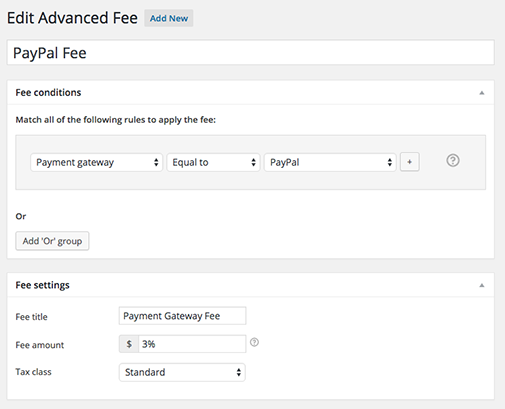The height and width of the screenshot is (409, 505).
Task: Collapse the Fee settings panel
Action: [x=482, y=285]
